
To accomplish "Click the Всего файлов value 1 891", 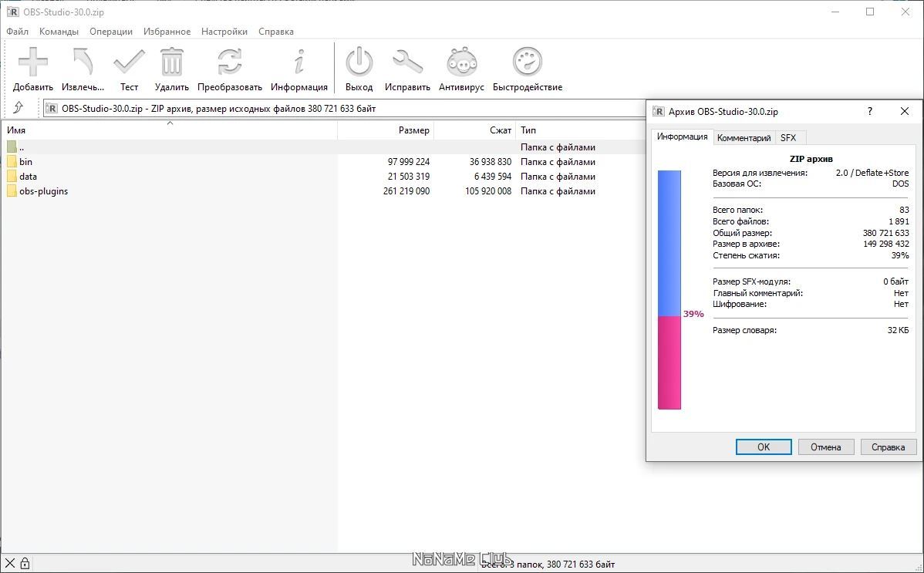I will pos(899,221).
